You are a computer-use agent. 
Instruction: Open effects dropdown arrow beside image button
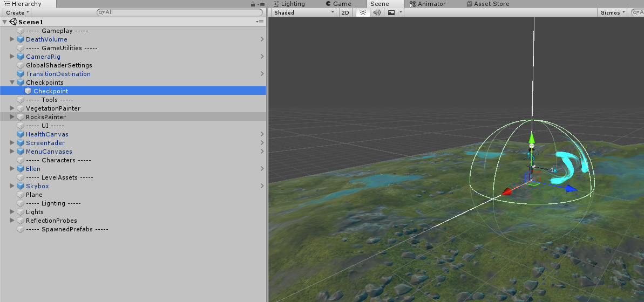pos(401,13)
